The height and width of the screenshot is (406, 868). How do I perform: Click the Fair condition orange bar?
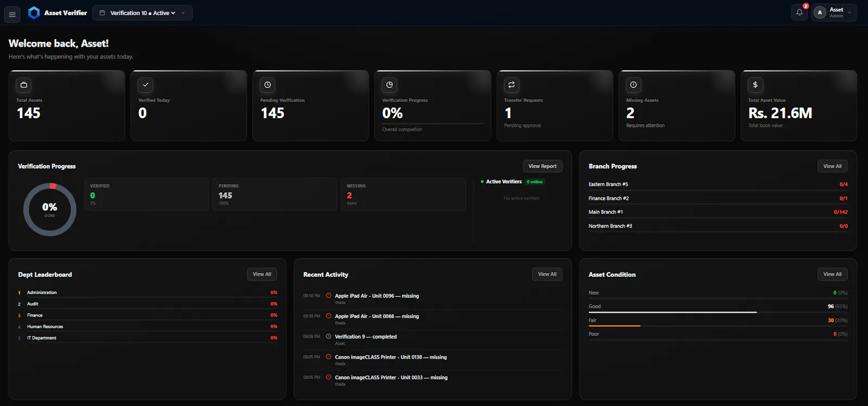tap(615, 326)
